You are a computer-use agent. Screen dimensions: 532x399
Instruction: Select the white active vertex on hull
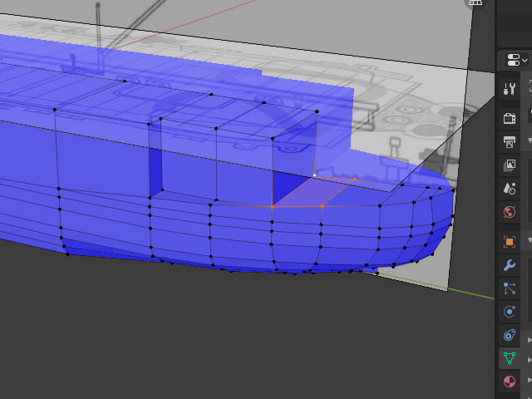click(314, 175)
